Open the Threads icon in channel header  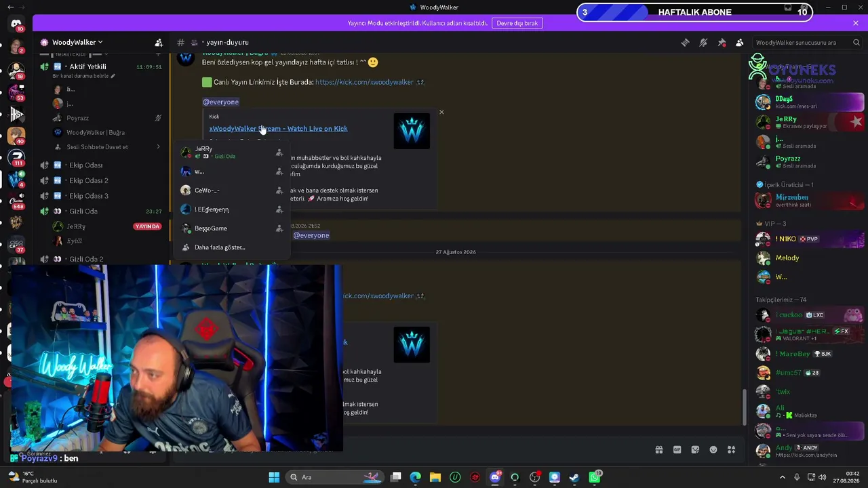(x=685, y=43)
